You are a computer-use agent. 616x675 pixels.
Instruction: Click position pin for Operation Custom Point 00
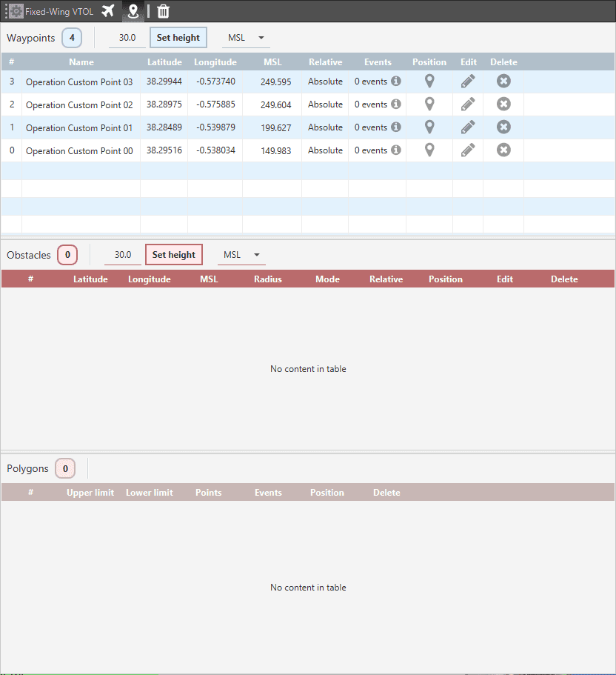[429, 150]
